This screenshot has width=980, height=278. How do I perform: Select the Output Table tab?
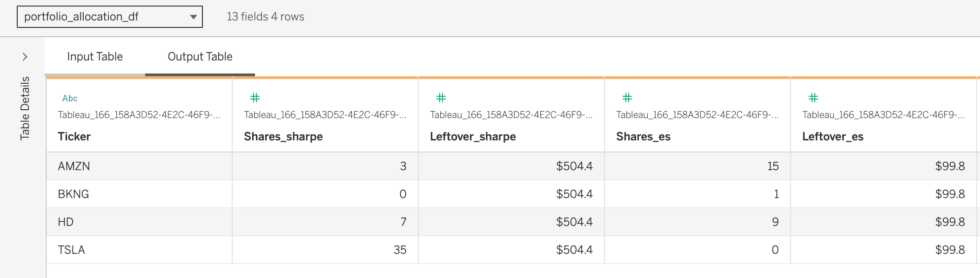pos(200,57)
